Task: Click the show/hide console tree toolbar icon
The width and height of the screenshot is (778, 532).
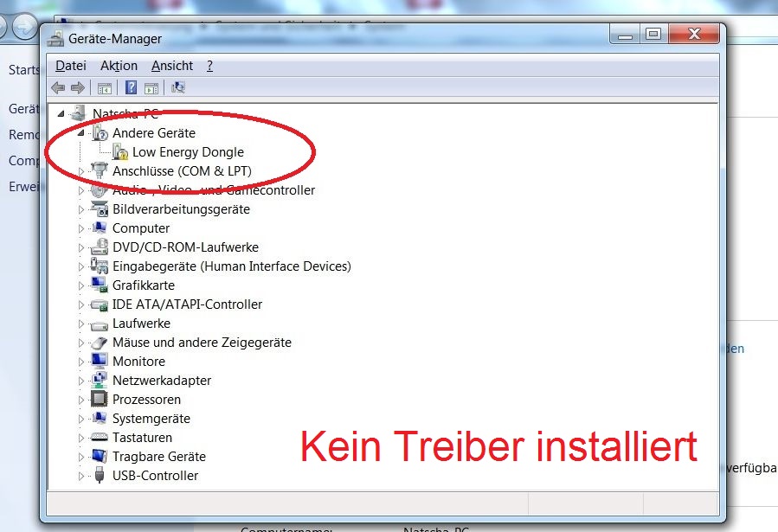Action: [x=105, y=87]
